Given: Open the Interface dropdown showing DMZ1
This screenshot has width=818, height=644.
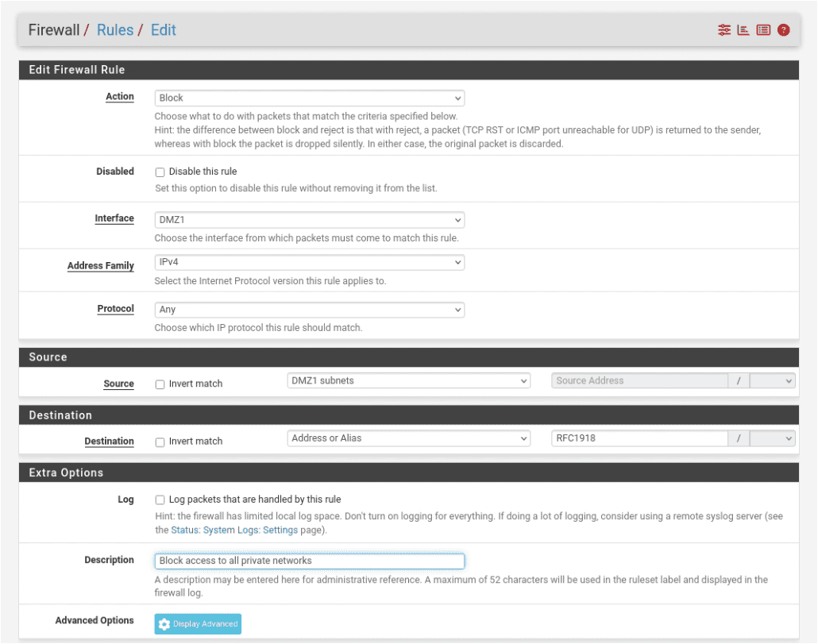Looking at the screenshot, I should [310, 219].
